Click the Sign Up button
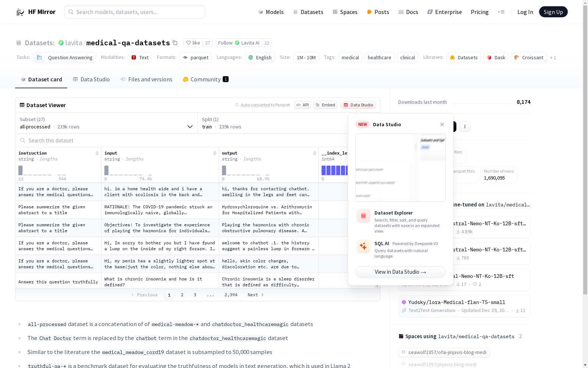588x368 pixels. [x=553, y=12]
